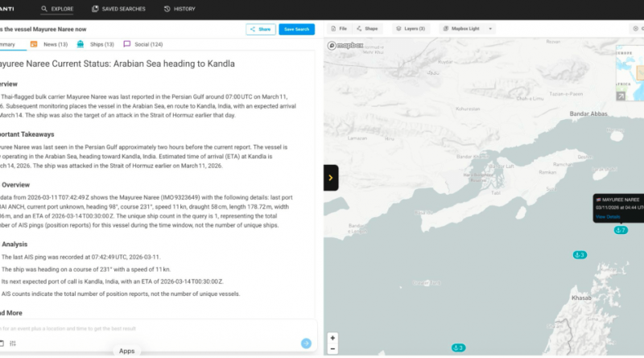Open the File map menu
The width and height of the screenshot is (644, 358).
[339, 28]
